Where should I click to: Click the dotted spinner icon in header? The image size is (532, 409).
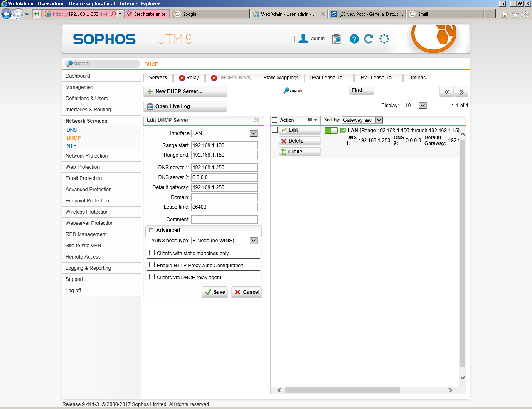(384, 39)
